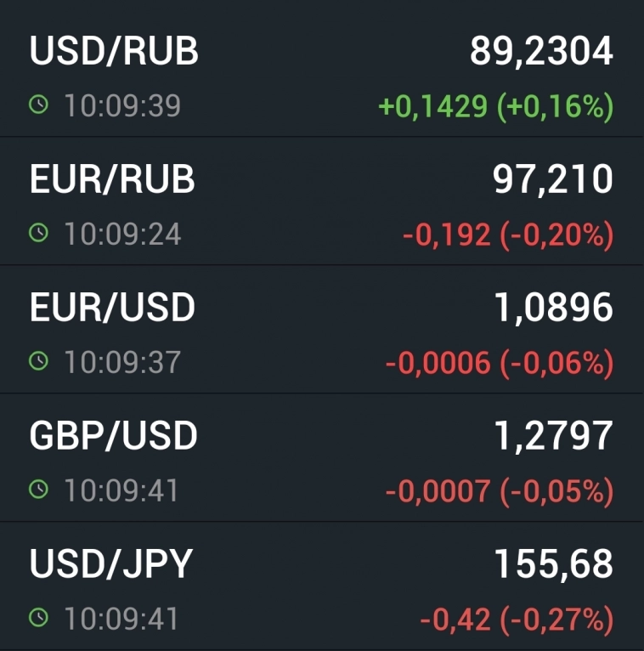Click the GBP/USD rate 1,2797

pos(553,436)
